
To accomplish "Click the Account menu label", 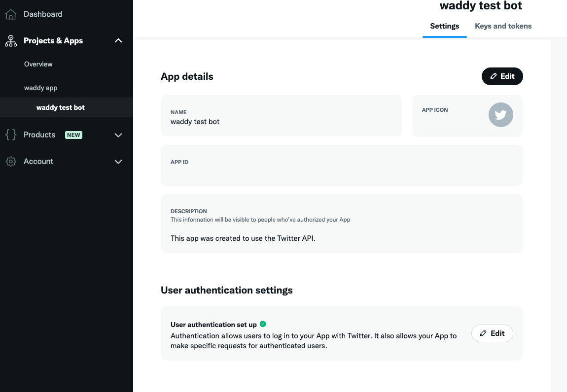I will click(x=38, y=162).
